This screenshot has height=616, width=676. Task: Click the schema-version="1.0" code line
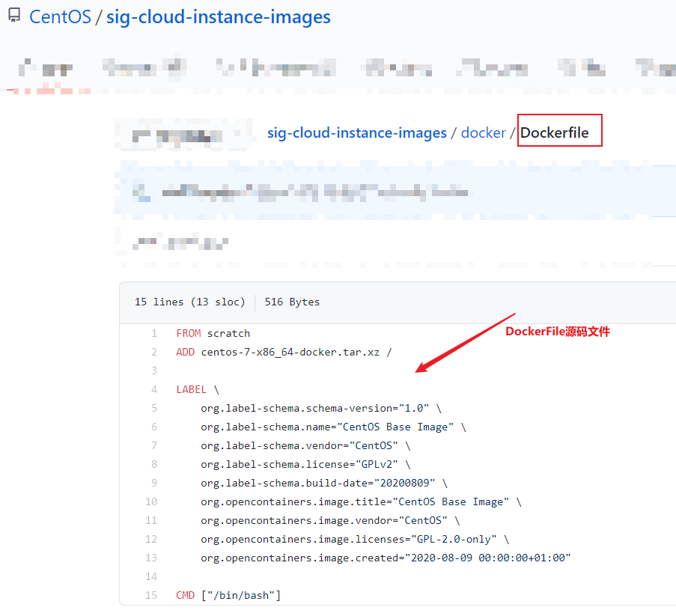[x=320, y=408]
